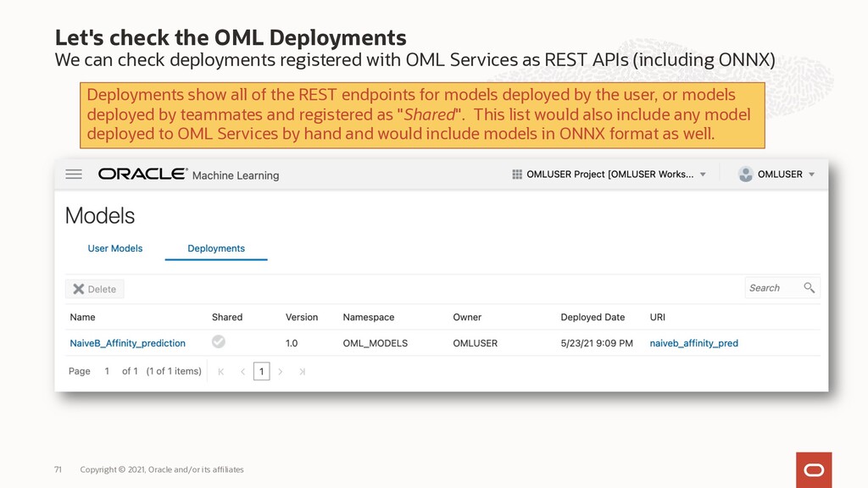The image size is (868, 488).
Task: Toggle Shared checkmark for NaiveB_Affinity_prediction
Action: 219,342
